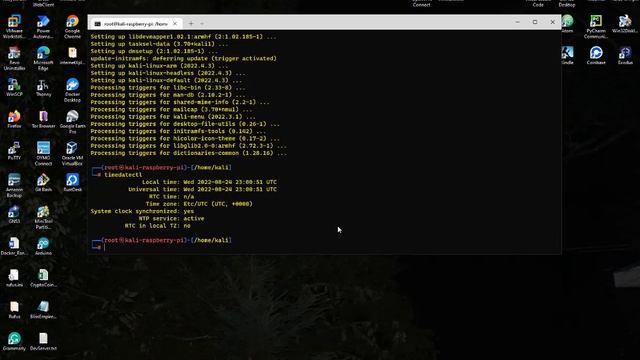Launch Arduino desktop shortcut
The height and width of the screenshot is (360, 640).
coord(43,247)
